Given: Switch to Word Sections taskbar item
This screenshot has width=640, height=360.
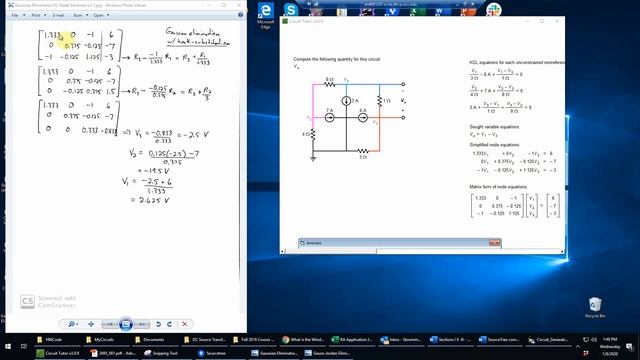Looking at the screenshot, I should 451,340.
